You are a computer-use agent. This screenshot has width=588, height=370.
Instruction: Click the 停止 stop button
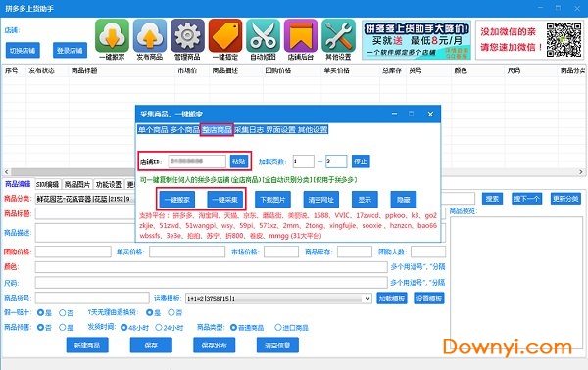click(361, 162)
